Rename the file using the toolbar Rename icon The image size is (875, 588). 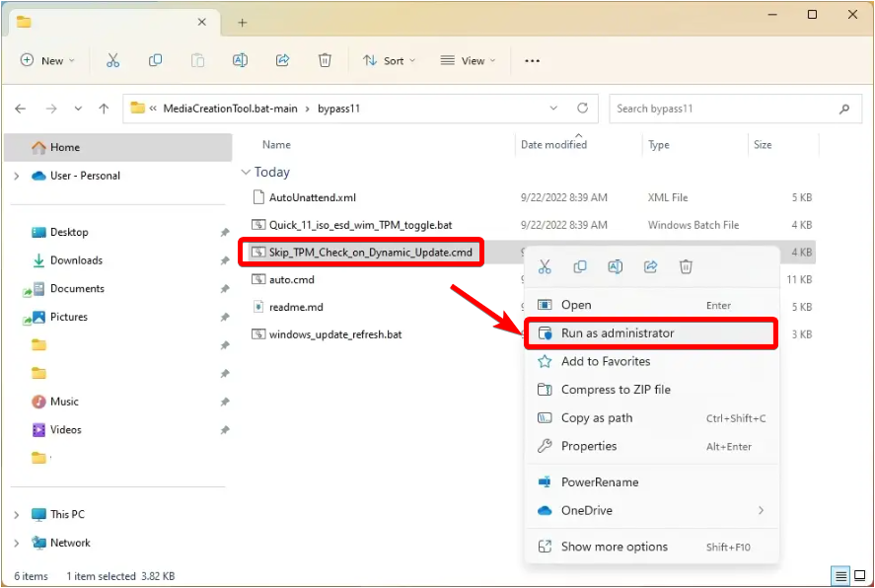(240, 60)
